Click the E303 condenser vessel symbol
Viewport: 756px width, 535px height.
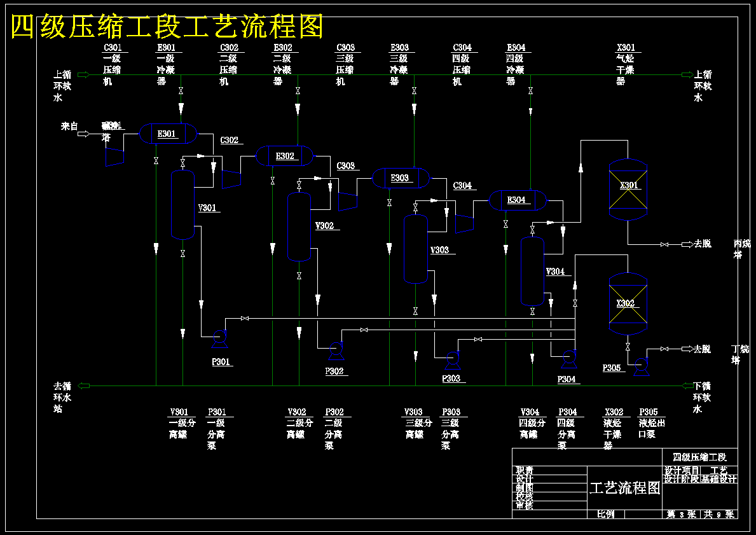[401, 178]
